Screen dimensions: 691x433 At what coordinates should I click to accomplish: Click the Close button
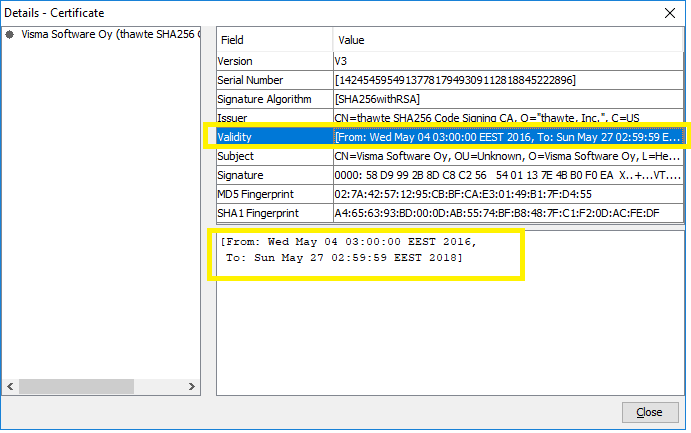pyautogui.click(x=650, y=412)
